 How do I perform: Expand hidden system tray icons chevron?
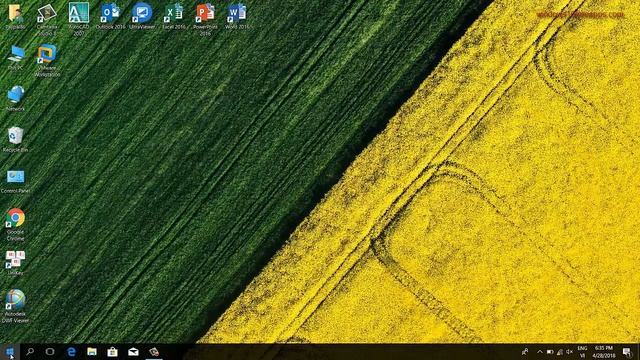[x=540, y=352]
